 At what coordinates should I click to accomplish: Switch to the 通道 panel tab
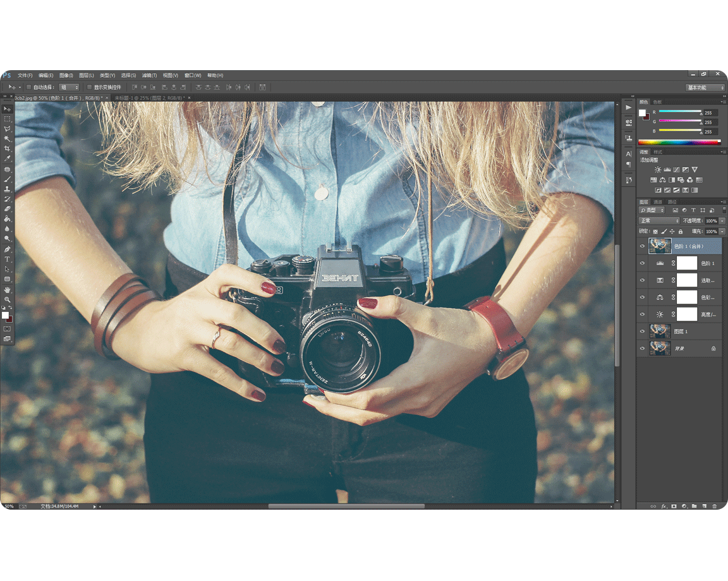coord(657,202)
